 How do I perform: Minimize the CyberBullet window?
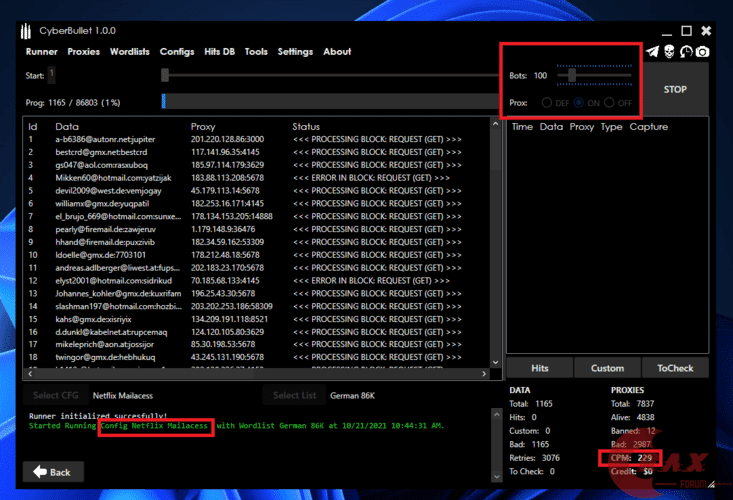point(667,33)
